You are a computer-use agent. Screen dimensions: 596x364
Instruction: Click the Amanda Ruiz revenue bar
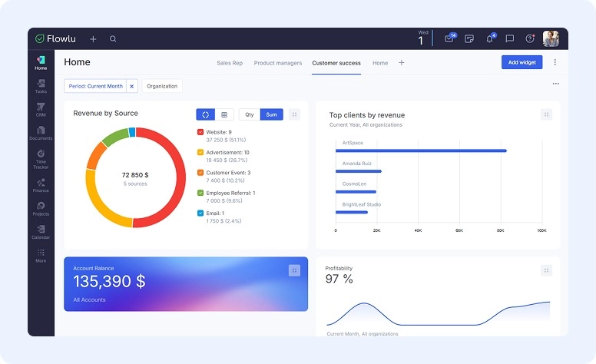[358, 171]
